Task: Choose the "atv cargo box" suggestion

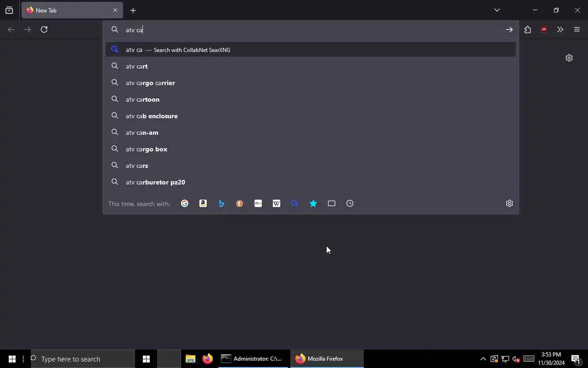Action: point(311,149)
